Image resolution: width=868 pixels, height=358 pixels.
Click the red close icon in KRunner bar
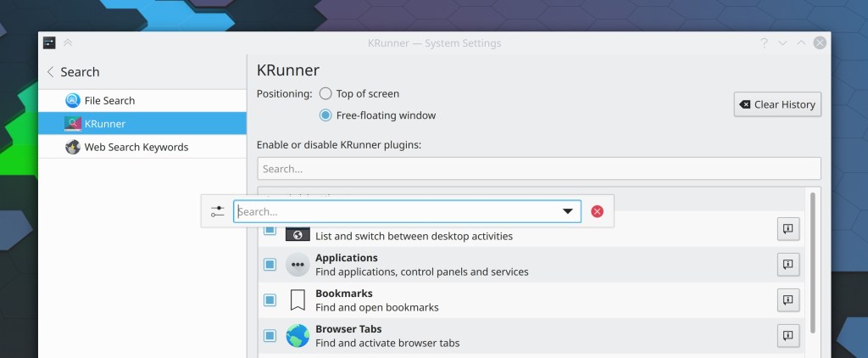click(x=597, y=211)
